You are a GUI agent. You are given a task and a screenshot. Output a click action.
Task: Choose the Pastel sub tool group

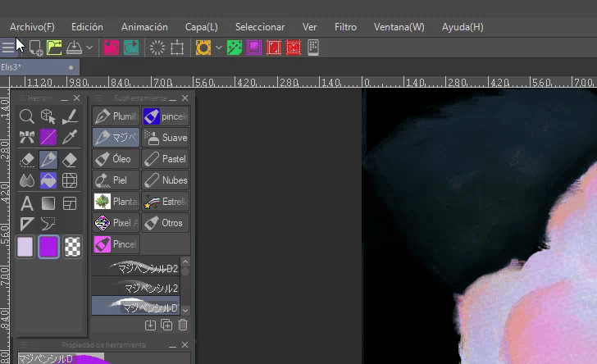(166, 159)
